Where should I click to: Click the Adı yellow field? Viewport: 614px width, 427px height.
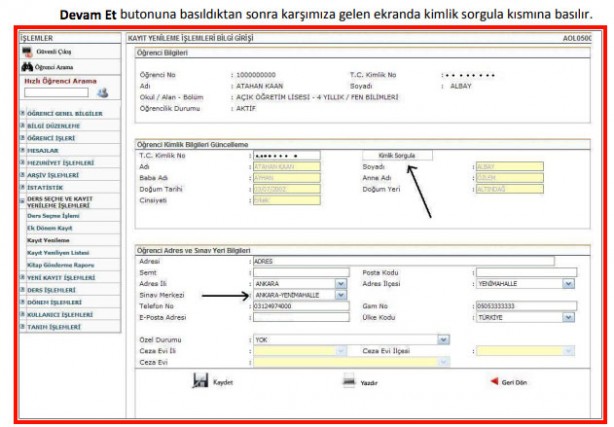tap(287, 166)
